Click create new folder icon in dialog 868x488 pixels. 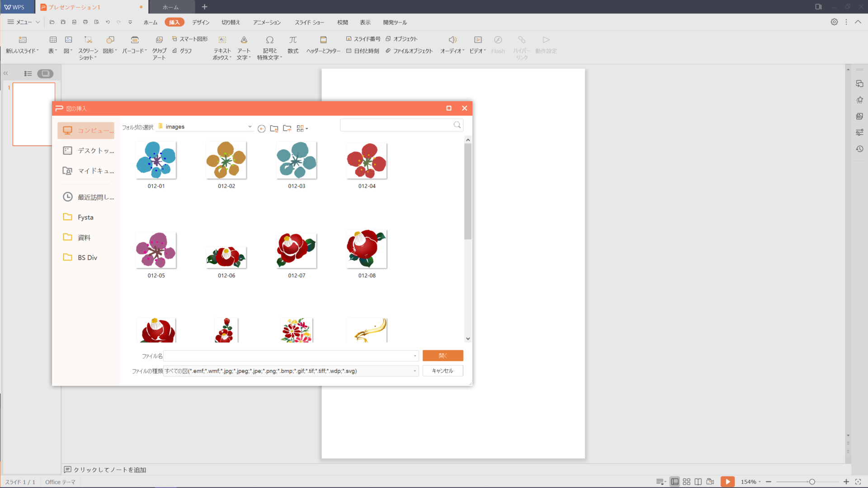pos(287,128)
